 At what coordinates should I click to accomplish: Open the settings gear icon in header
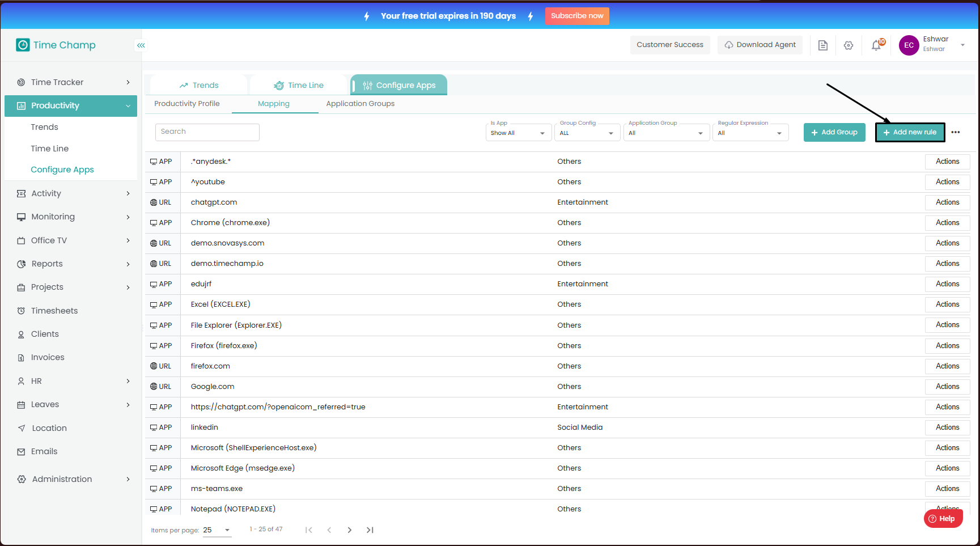(x=849, y=45)
